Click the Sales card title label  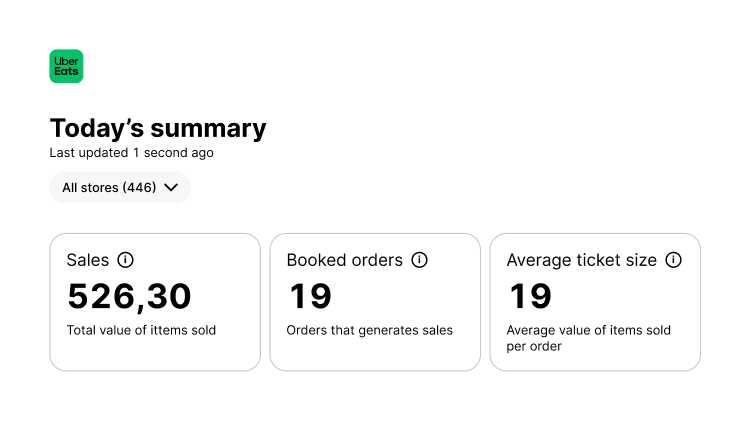[x=88, y=260]
